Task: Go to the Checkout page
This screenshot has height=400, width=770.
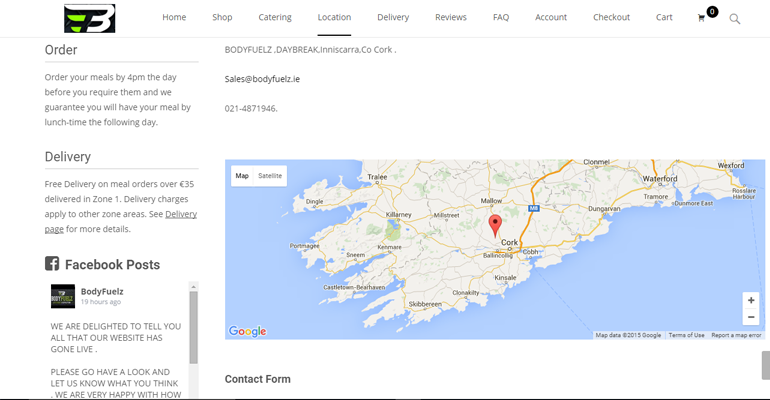Action: pos(611,17)
